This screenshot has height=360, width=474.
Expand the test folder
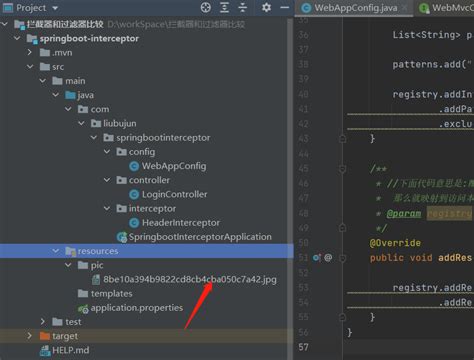click(43, 322)
